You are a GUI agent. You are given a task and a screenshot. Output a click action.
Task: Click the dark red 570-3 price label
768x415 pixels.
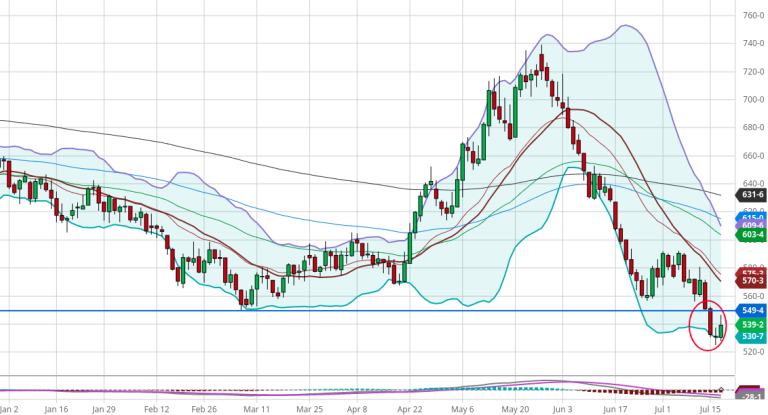[753, 282]
